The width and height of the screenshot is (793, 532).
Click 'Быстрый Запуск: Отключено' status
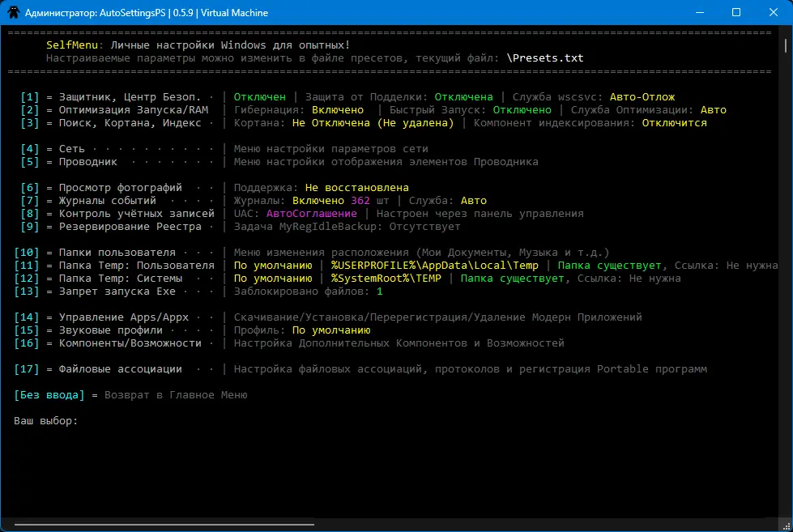[x=471, y=110]
